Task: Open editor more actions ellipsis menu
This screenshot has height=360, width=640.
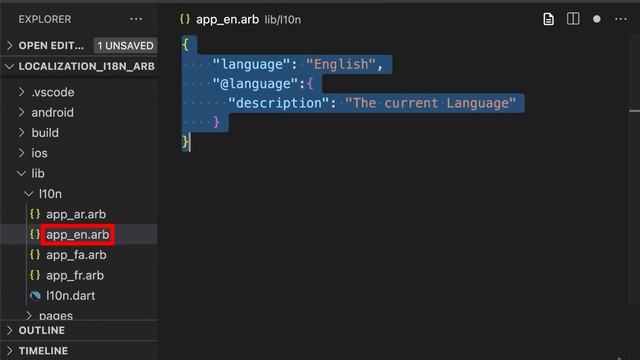Action: click(x=620, y=19)
